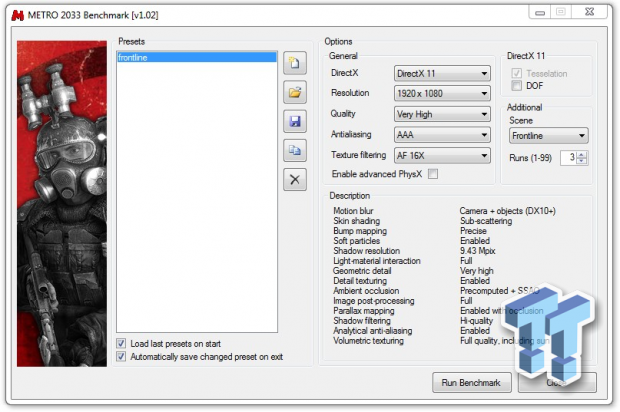Click the 'Image post-processing' label

click(x=374, y=301)
